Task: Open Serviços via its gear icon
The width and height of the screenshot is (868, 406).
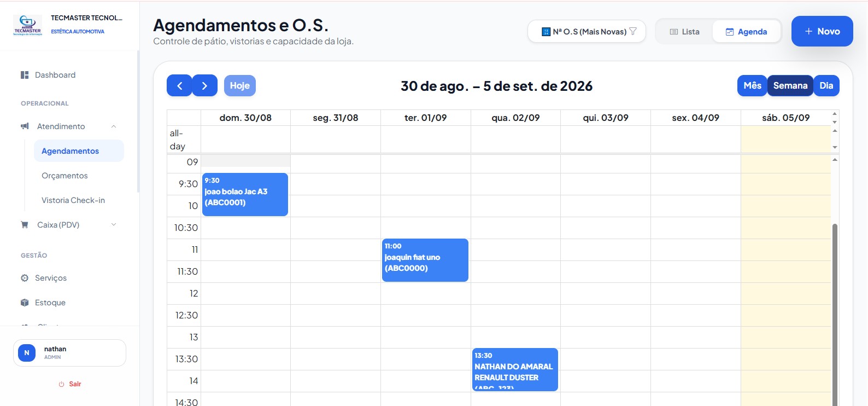Action: 25,278
